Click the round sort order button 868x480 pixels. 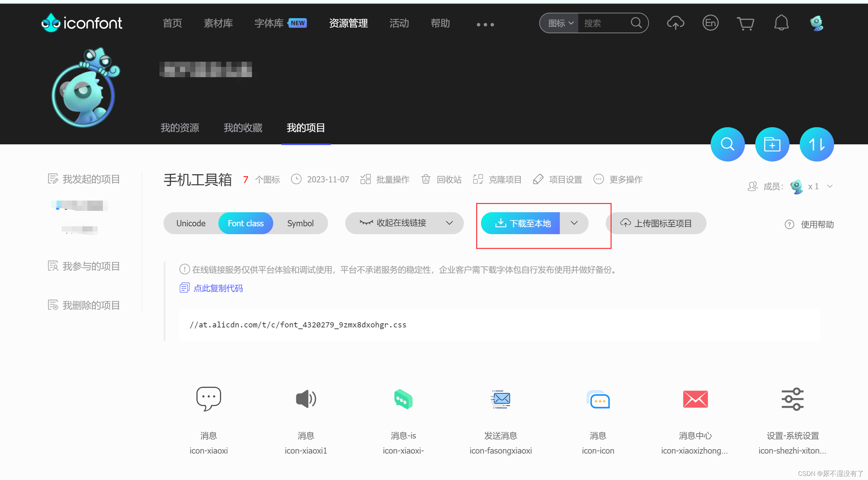click(x=817, y=144)
